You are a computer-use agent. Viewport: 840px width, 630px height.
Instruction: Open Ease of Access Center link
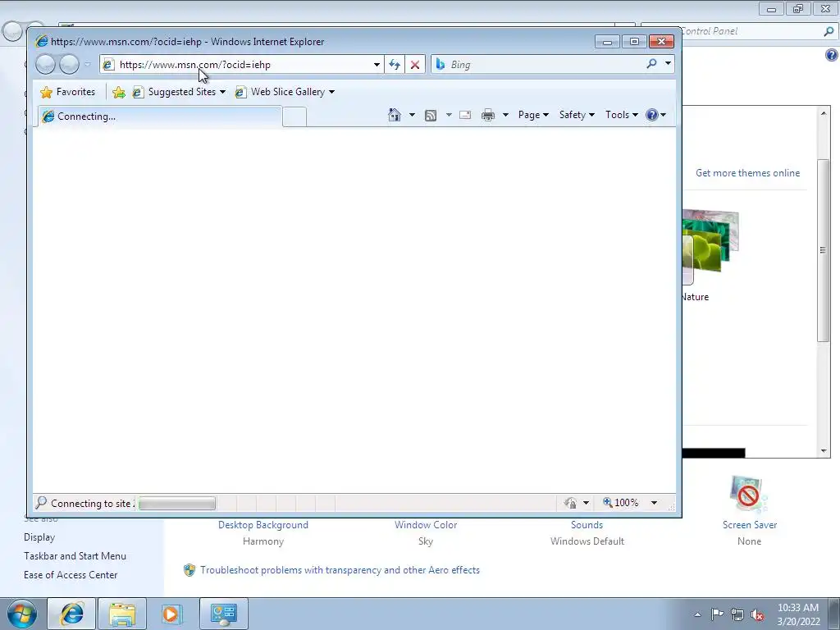click(x=71, y=575)
